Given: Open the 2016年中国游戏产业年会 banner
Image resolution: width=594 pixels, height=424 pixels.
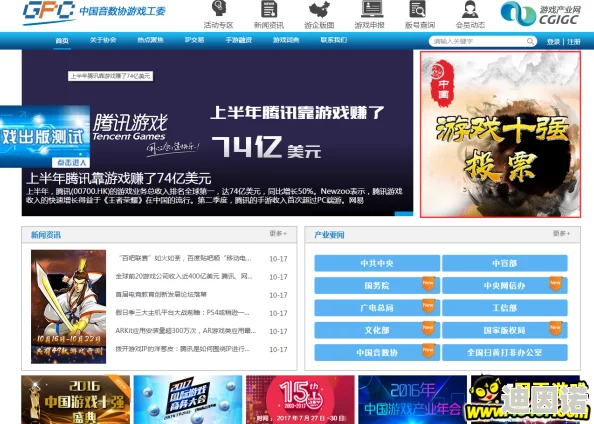Looking at the screenshot, I should (413, 399).
